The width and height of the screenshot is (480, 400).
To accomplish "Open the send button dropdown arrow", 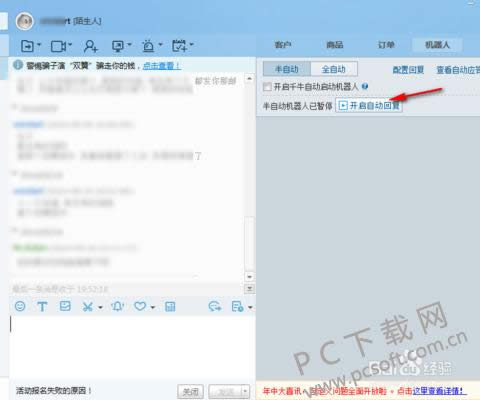I will point(245,391).
